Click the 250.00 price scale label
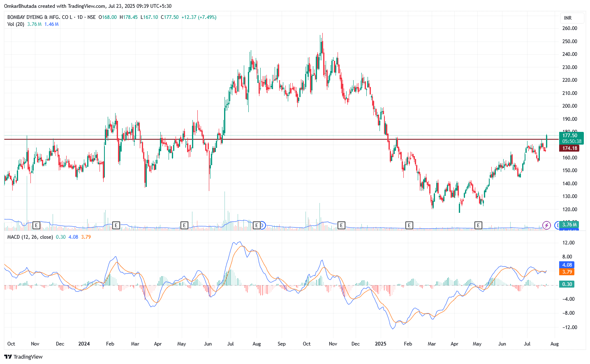 coord(570,41)
